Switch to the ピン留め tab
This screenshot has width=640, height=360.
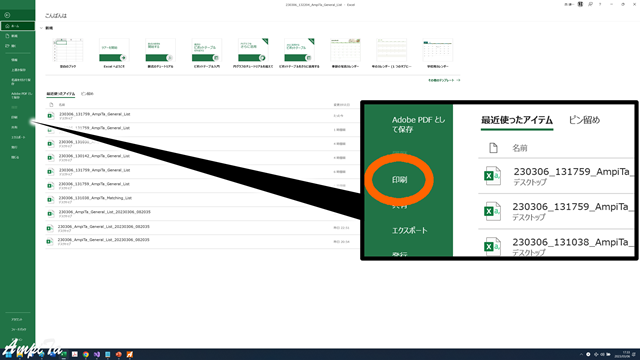point(87,94)
